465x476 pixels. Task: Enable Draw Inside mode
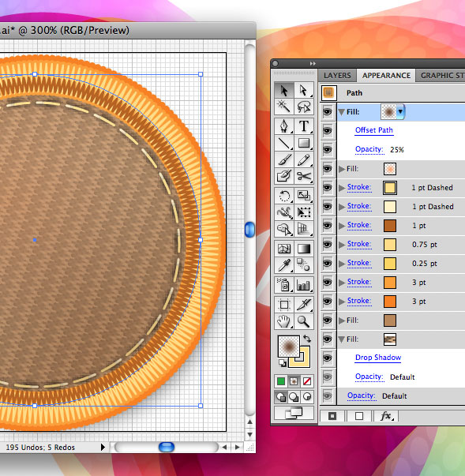pyautogui.click(x=307, y=397)
